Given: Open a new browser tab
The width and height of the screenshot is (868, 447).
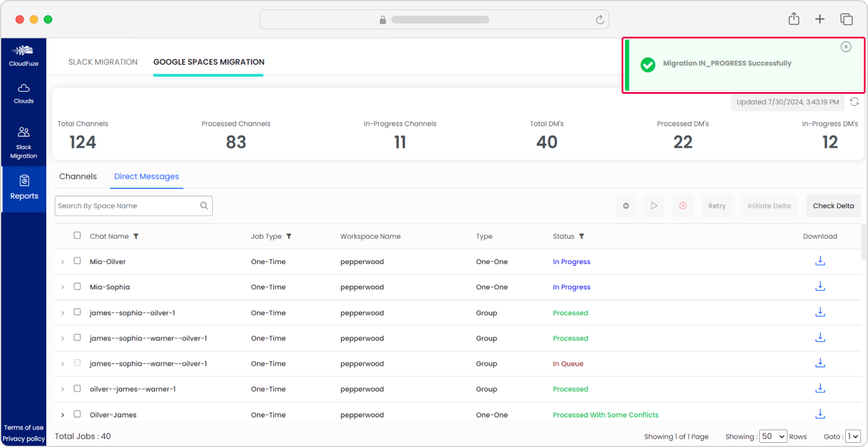Looking at the screenshot, I should click(820, 19).
